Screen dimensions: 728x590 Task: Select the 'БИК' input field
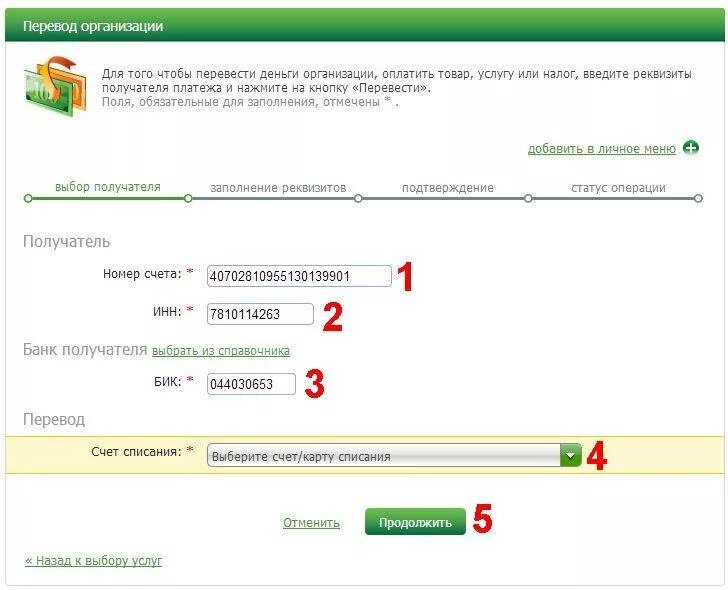tap(251, 384)
